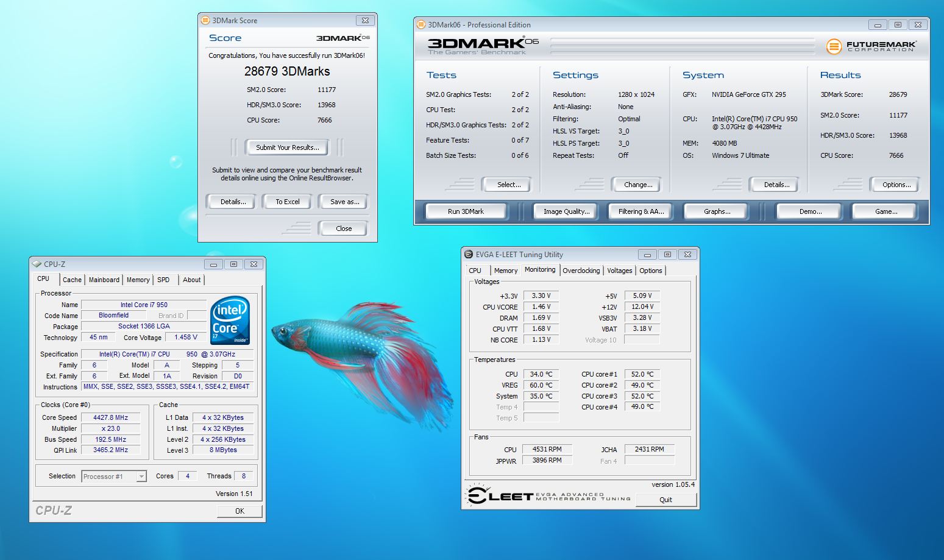
Task: Open Filtering & AA settings
Action: pos(641,211)
